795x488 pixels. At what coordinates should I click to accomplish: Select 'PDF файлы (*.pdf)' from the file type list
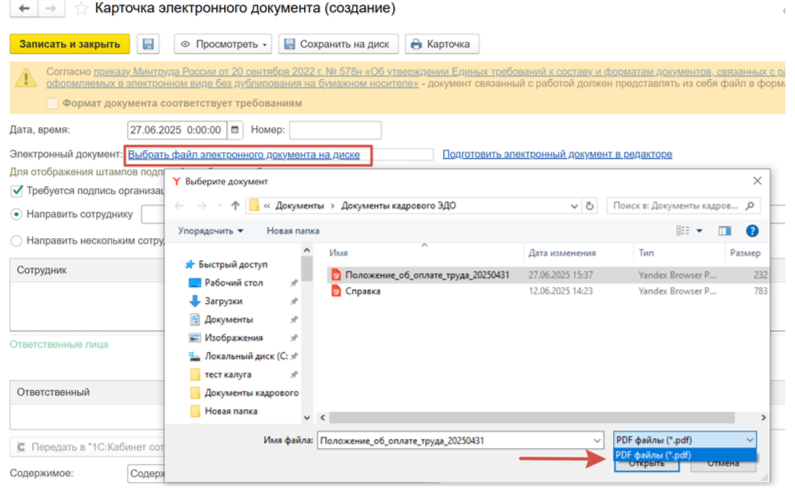point(655,455)
